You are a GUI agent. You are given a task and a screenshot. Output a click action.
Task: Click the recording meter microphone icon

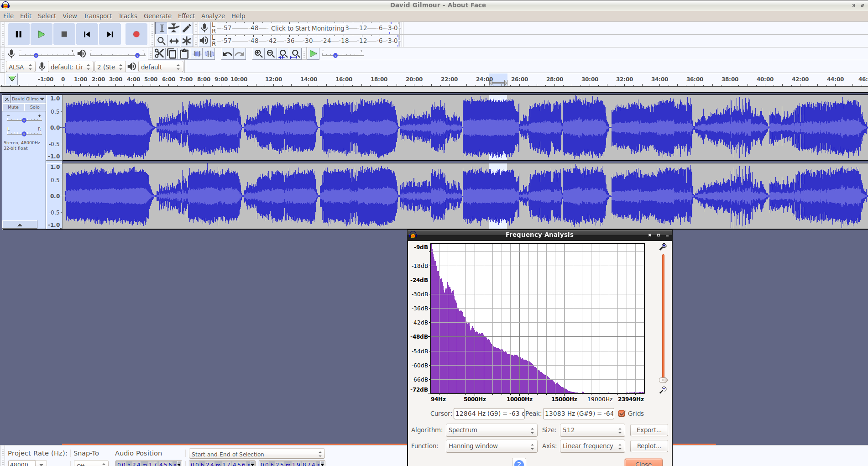coord(204,28)
